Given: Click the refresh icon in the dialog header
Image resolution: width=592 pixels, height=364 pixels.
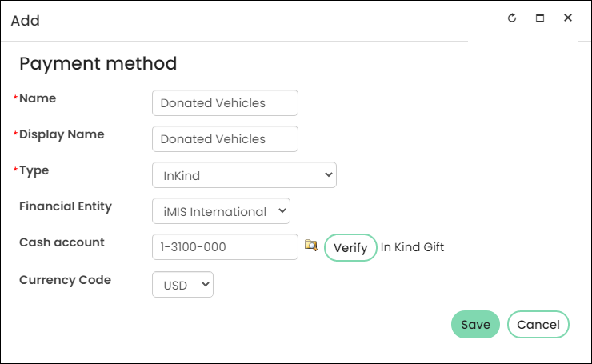Looking at the screenshot, I should (512, 18).
